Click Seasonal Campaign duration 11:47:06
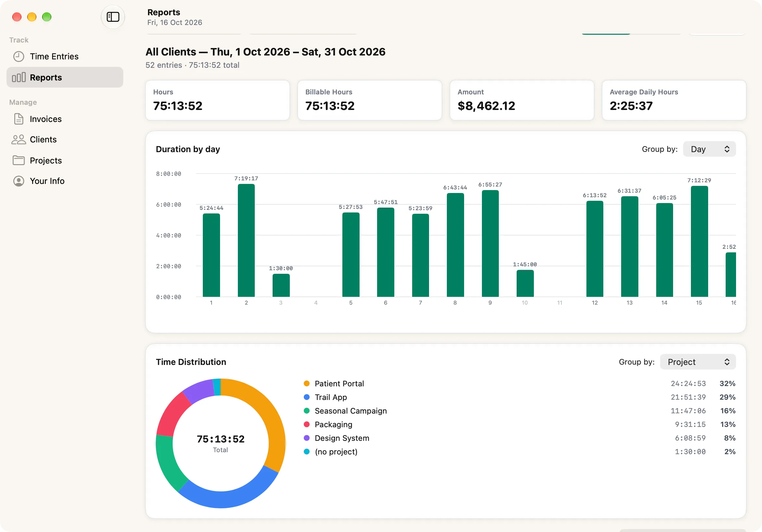762x532 pixels. coord(688,411)
